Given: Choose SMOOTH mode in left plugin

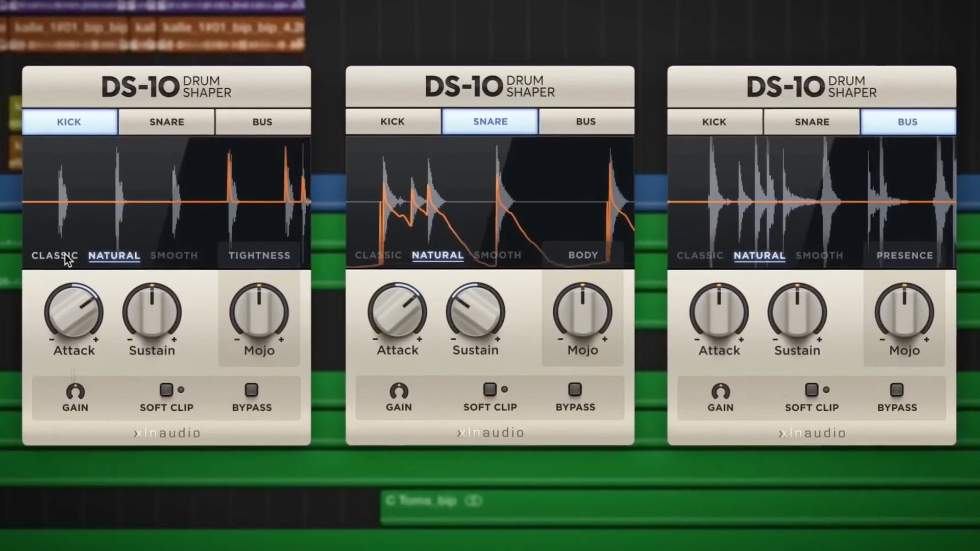Looking at the screenshot, I should click(x=174, y=255).
